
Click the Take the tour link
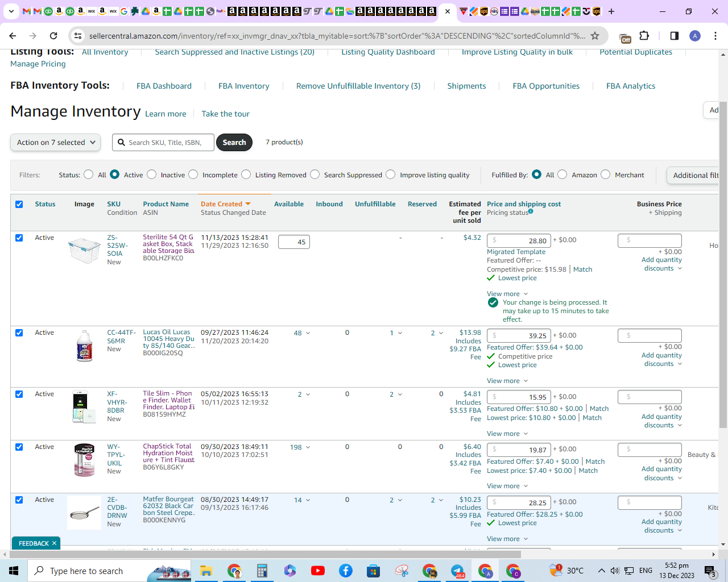click(226, 114)
